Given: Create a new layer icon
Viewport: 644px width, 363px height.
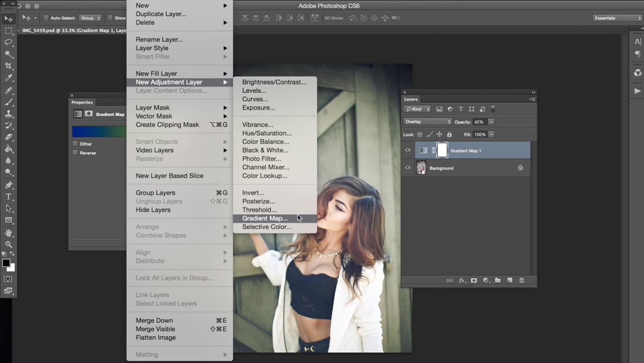Looking at the screenshot, I should coord(509,280).
